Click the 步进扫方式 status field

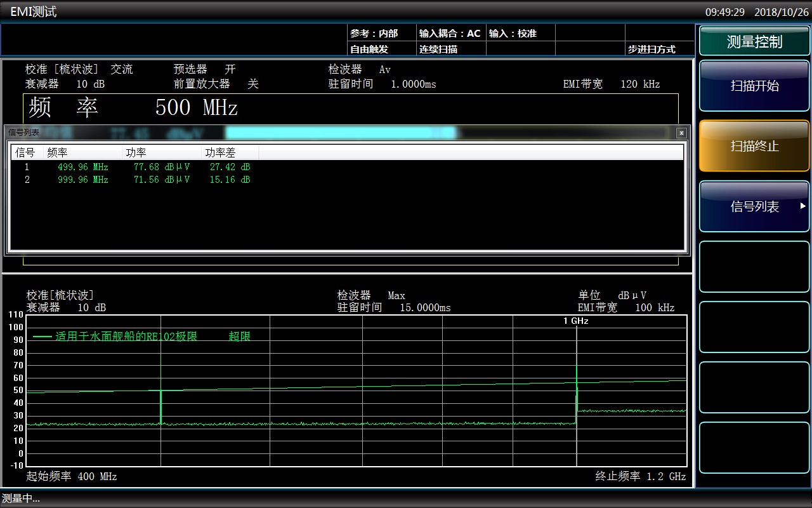[652, 49]
